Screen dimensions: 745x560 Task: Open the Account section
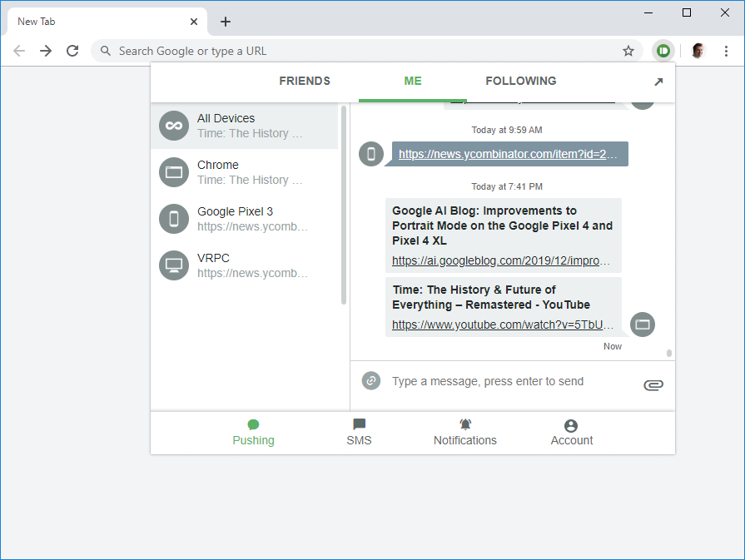coord(572,434)
